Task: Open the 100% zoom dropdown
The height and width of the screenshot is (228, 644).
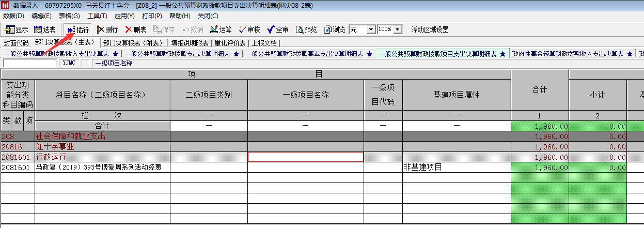Action: coord(397,29)
